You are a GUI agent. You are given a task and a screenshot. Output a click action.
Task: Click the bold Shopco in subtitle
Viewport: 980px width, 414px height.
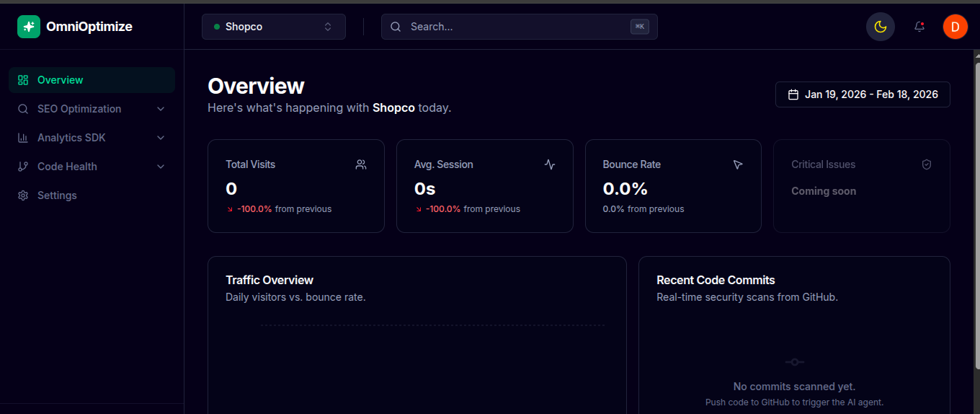pyautogui.click(x=393, y=107)
